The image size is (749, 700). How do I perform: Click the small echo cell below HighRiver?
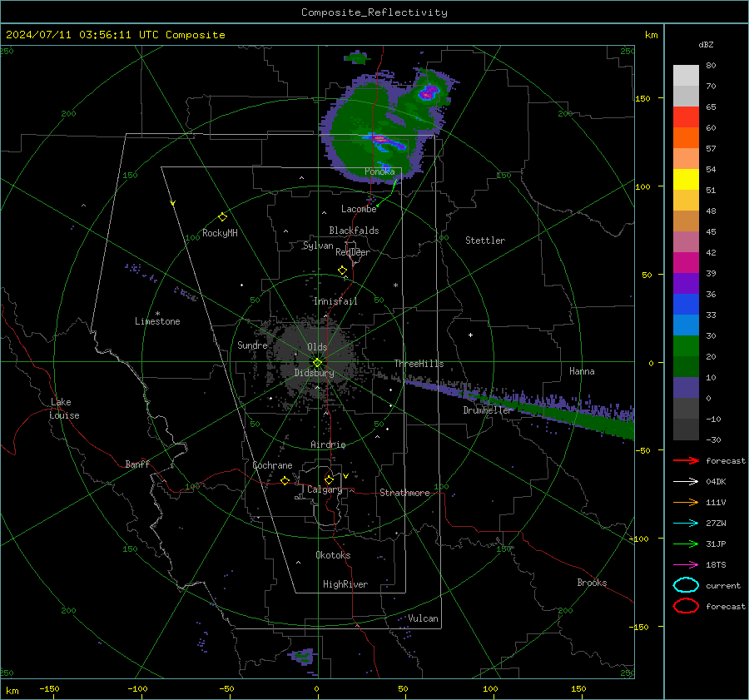coord(301,657)
